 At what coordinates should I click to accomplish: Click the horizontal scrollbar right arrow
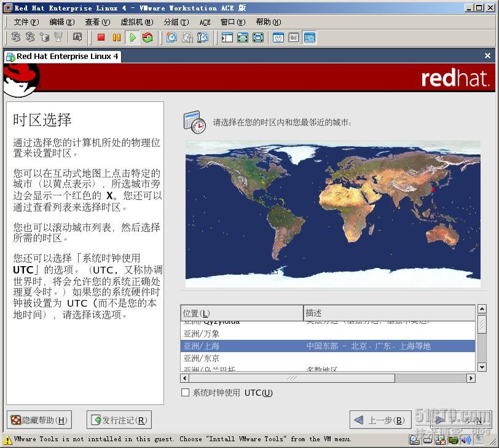tap(471, 378)
